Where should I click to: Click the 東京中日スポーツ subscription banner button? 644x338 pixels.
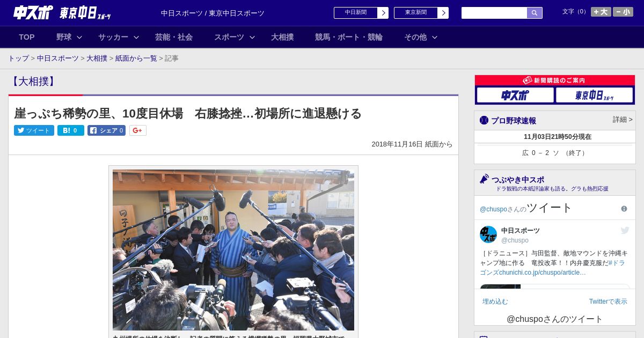point(595,95)
